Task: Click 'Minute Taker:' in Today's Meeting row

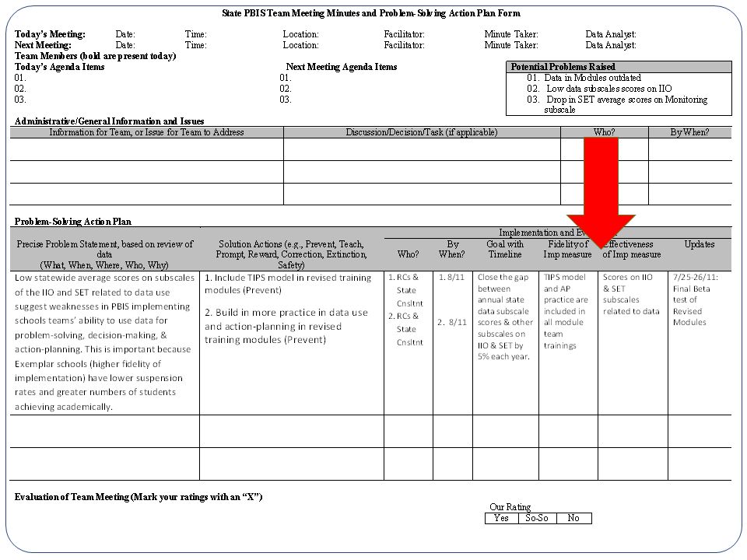Action: click(511, 34)
